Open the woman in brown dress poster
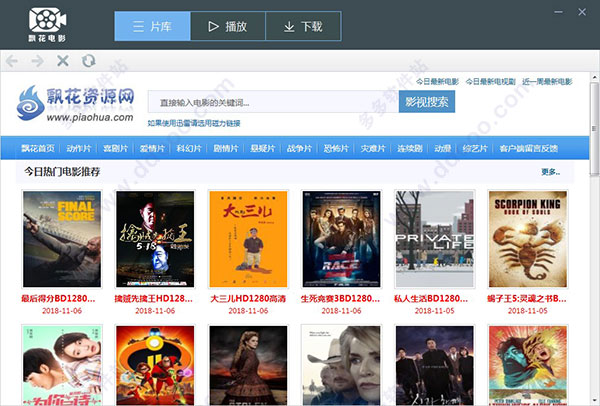The height and width of the screenshot is (406, 600). pyautogui.click(x=248, y=365)
